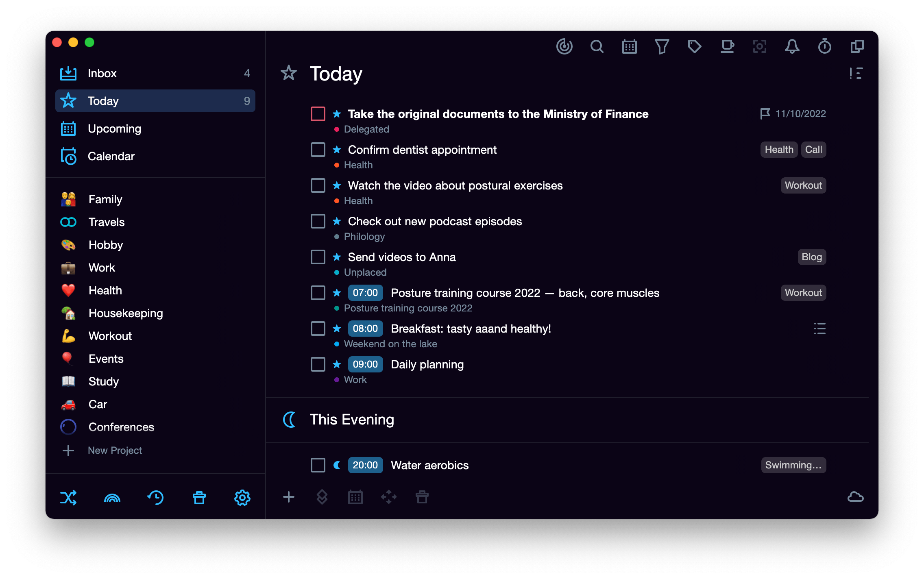Click the cloud sync icon
This screenshot has width=924, height=579.
click(855, 497)
